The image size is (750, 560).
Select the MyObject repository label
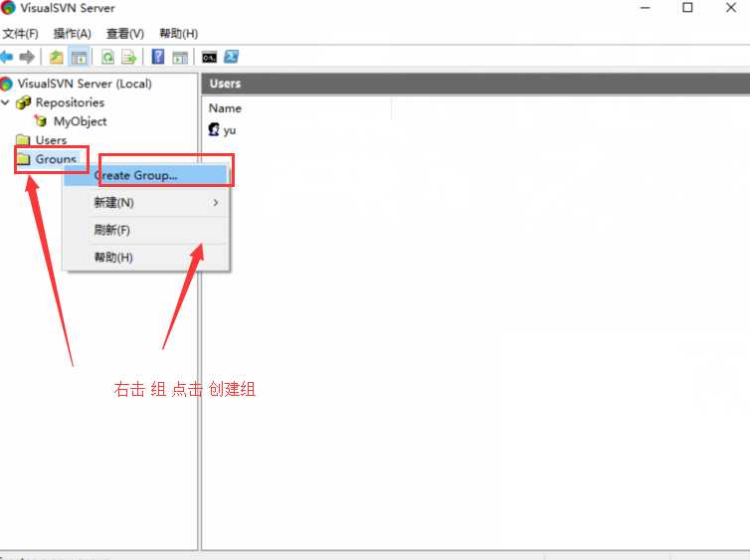point(80,121)
